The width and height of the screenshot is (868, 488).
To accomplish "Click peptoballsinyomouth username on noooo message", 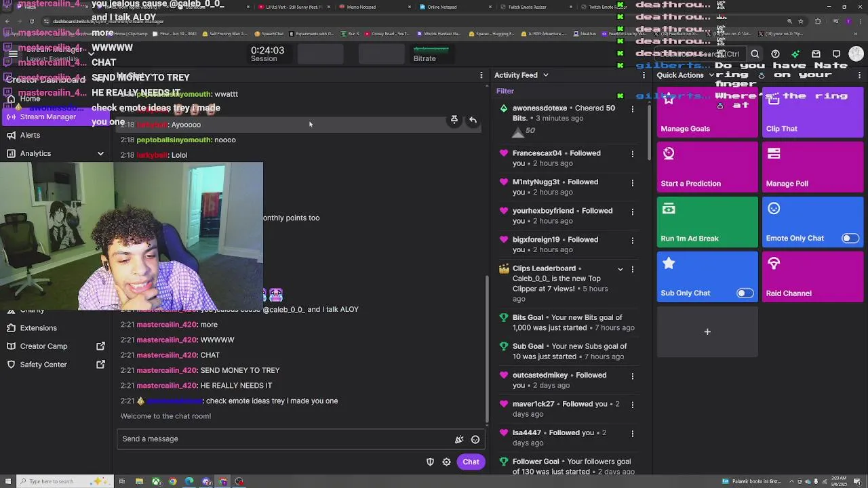I will pos(174,140).
